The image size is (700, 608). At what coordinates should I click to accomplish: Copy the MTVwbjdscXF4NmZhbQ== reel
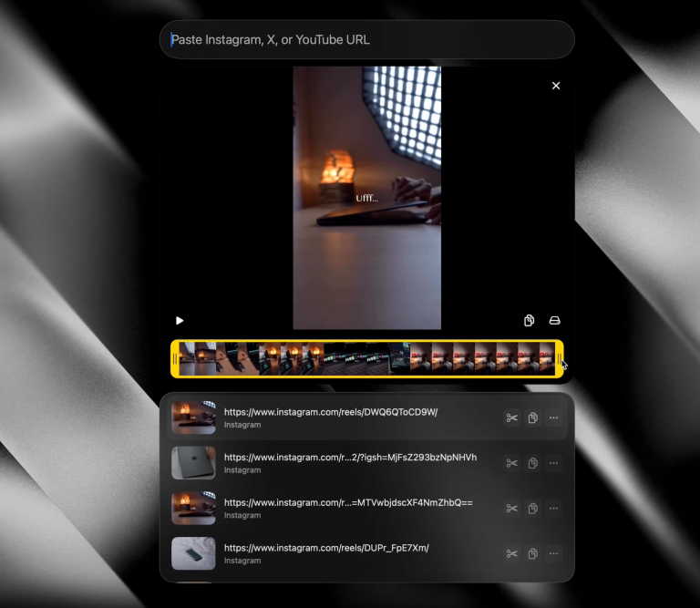point(532,509)
